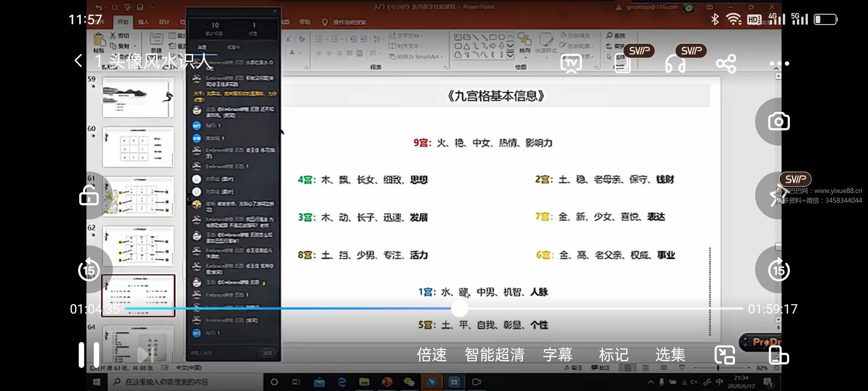Image resolution: width=868 pixels, height=391 pixels.
Task: Skip forward 15 seconds
Action: [779, 270]
